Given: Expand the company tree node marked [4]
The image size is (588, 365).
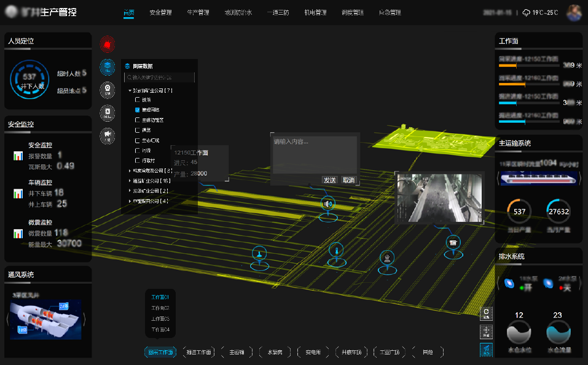Looking at the screenshot, I should click(130, 201).
